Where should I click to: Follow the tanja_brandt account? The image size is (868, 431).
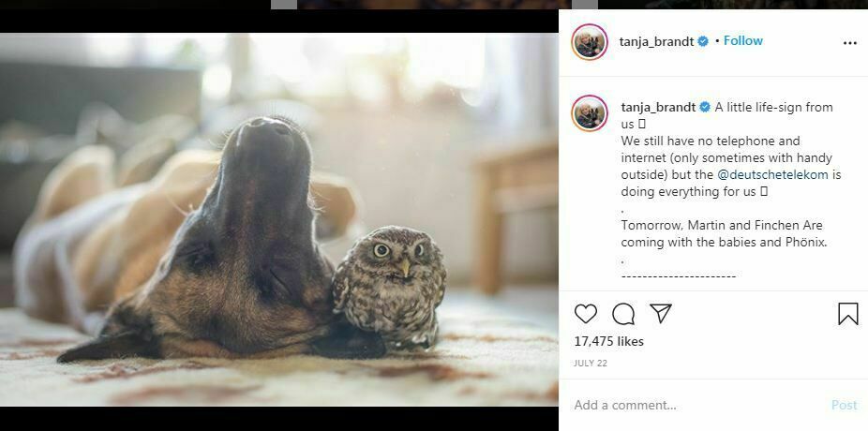tap(743, 41)
